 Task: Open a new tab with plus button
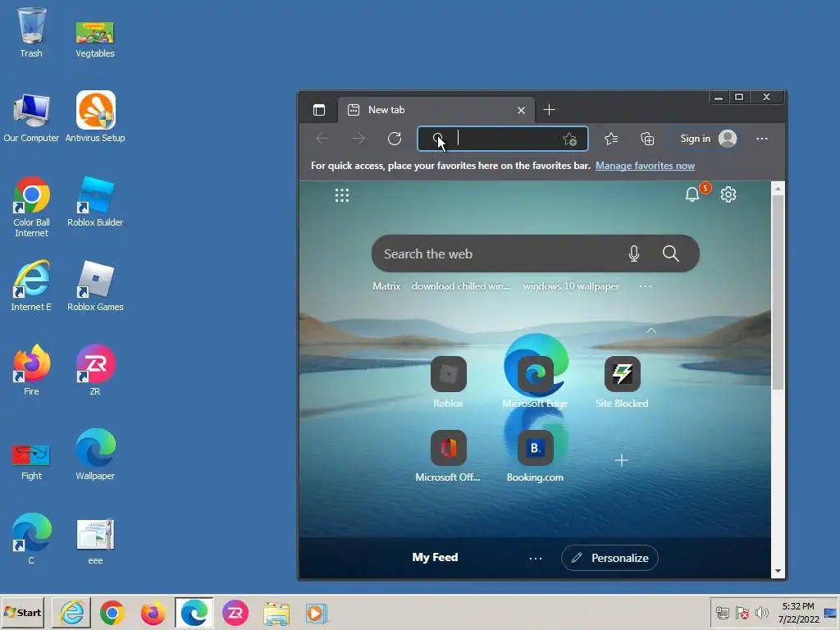(x=549, y=110)
